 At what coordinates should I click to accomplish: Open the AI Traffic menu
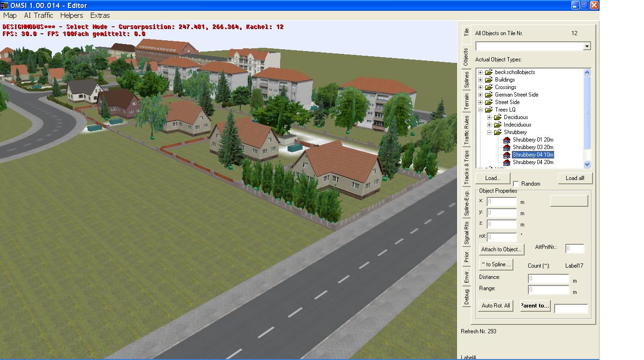pyautogui.click(x=38, y=15)
